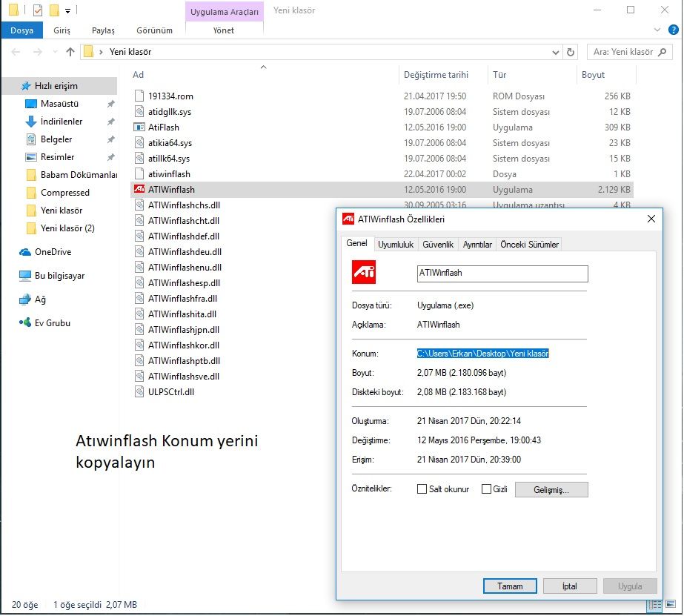Click the back navigation arrow
Screen dimensions: 684x616
(x=16, y=52)
